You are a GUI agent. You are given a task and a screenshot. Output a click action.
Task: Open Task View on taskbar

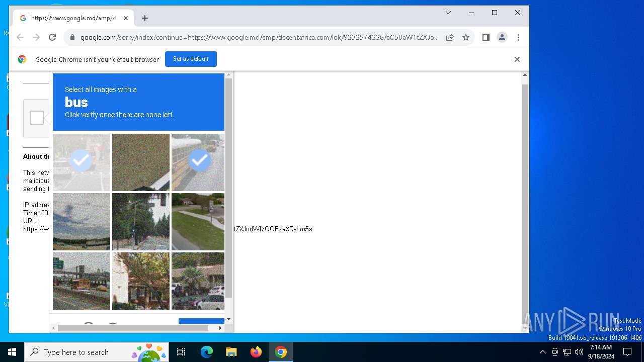coord(181,352)
